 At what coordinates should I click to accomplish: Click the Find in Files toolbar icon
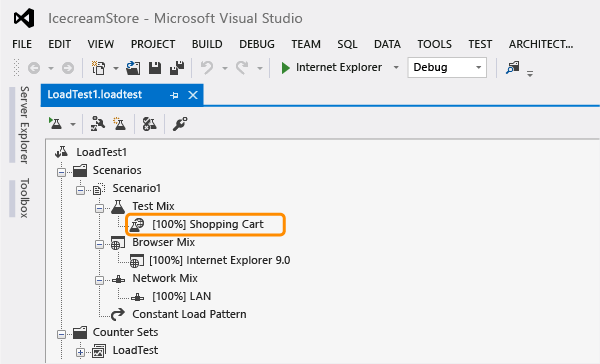click(x=512, y=68)
